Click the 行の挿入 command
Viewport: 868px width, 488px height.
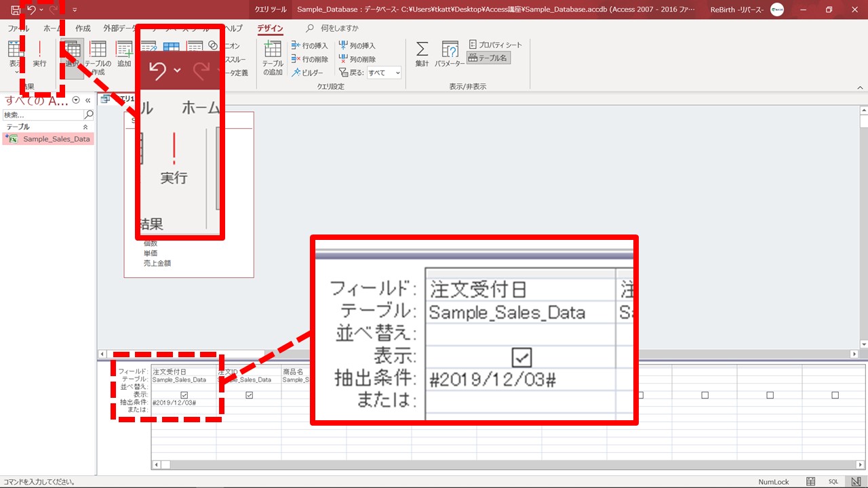(x=310, y=45)
